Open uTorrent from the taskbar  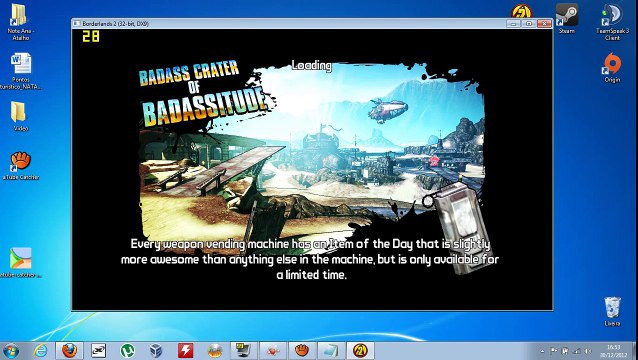click(x=127, y=350)
